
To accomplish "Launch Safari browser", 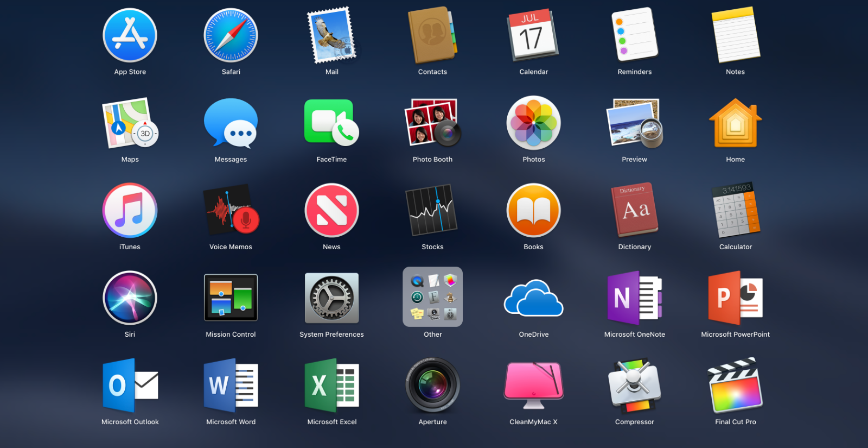I will point(231,35).
